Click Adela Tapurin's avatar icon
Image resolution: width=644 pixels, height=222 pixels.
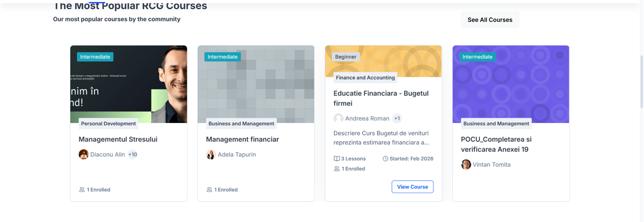211,155
